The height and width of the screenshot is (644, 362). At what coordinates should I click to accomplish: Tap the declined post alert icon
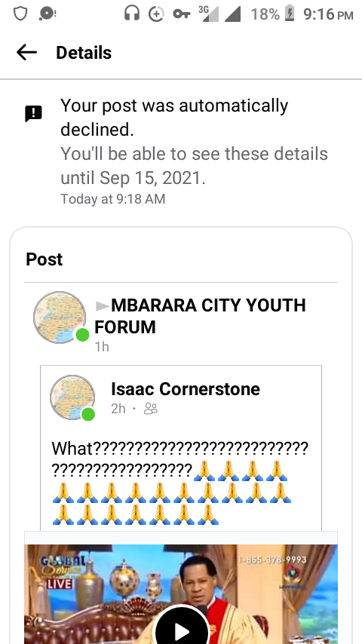pyautogui.click(x=33, y=114)
